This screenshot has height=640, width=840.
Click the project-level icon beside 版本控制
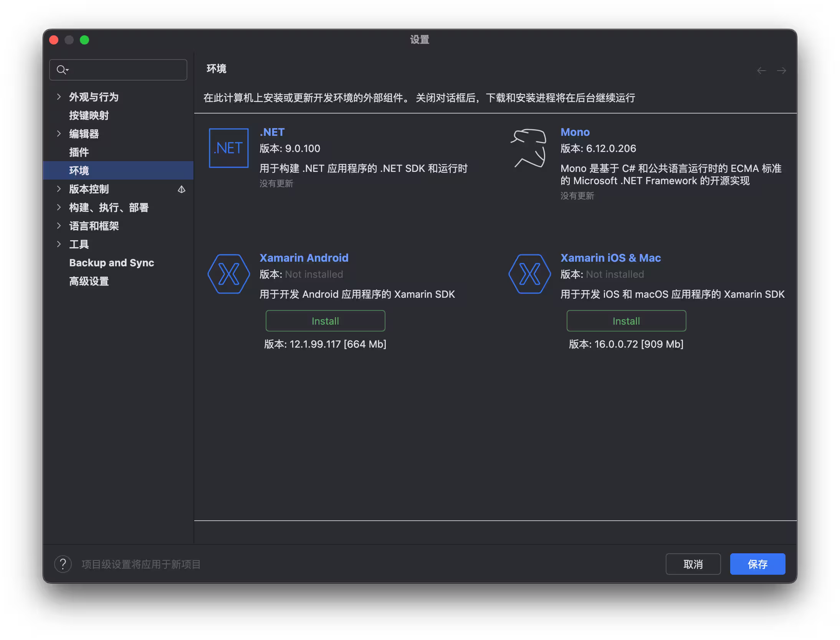[x=182, y=189]
